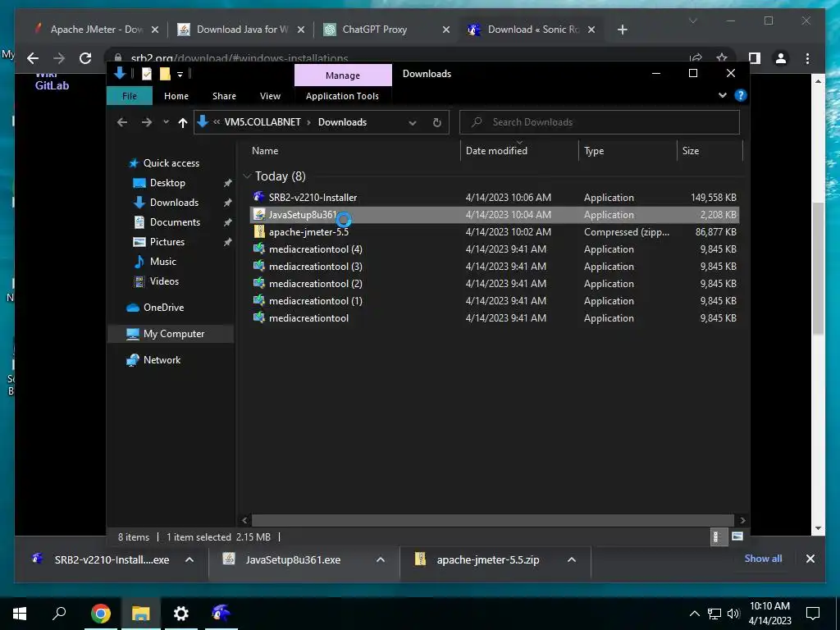Switch to details view layout icon

click(x=719, y=536)
